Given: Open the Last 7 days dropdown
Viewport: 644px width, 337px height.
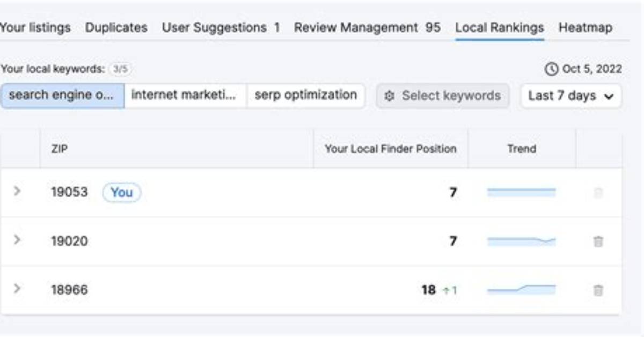Looking at the screenshot, I should (571, 96).
